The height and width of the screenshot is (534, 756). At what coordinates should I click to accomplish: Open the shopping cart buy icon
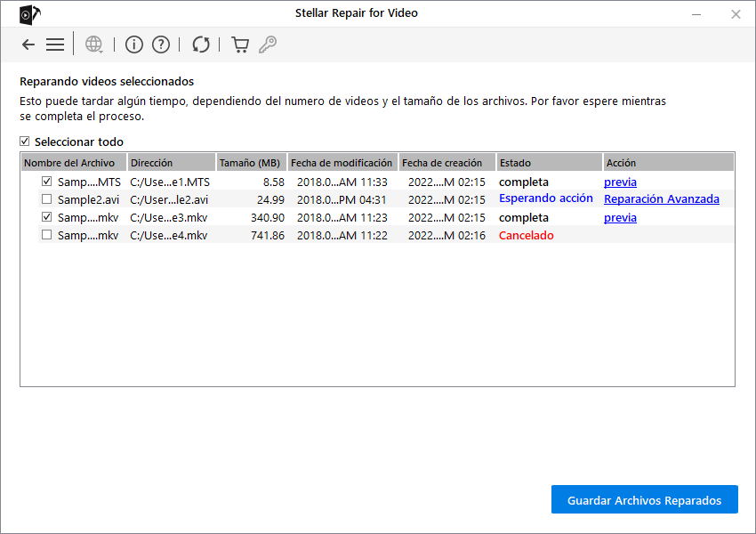240,44
